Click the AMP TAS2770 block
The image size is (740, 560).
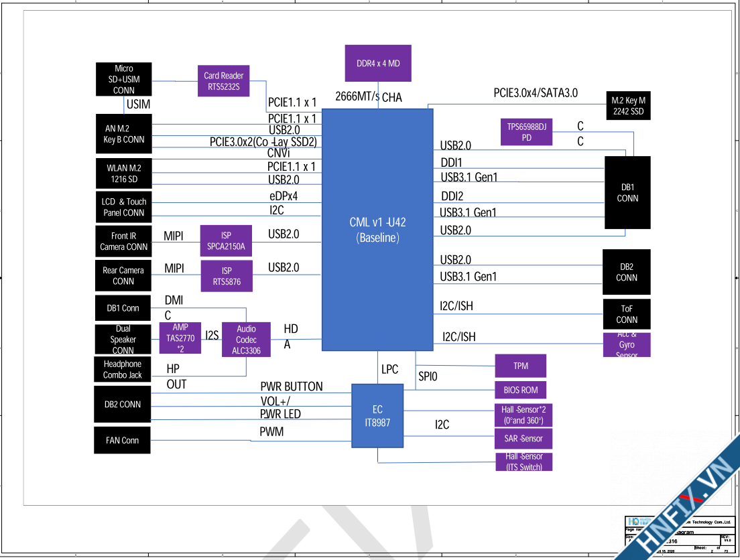point(180,338)
